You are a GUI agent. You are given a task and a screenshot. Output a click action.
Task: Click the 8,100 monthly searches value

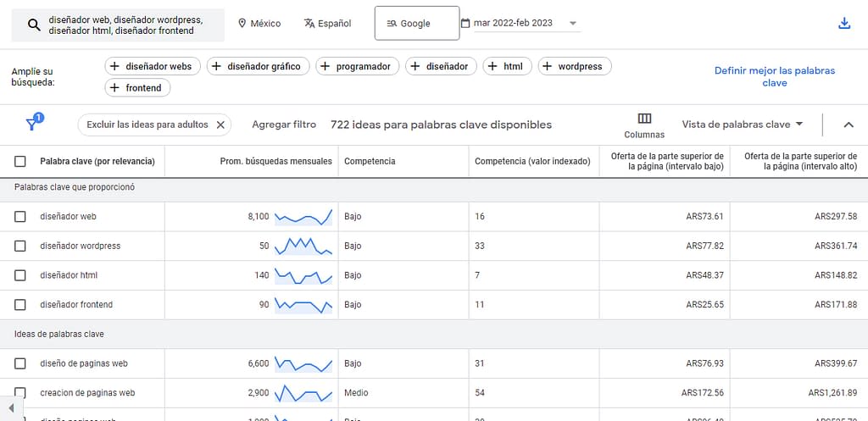tap(259, 217)
